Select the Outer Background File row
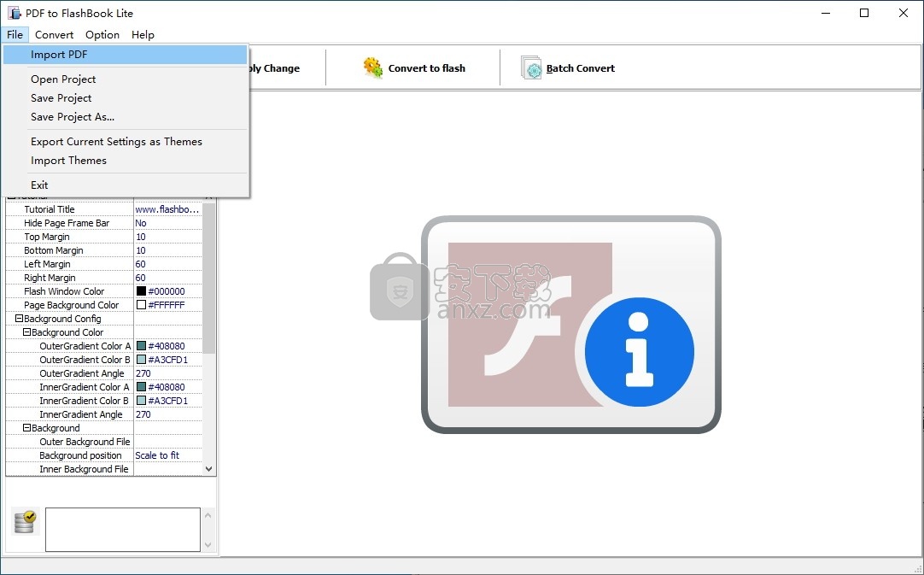This screenshot has width=924, height=575. click(103, 441)
